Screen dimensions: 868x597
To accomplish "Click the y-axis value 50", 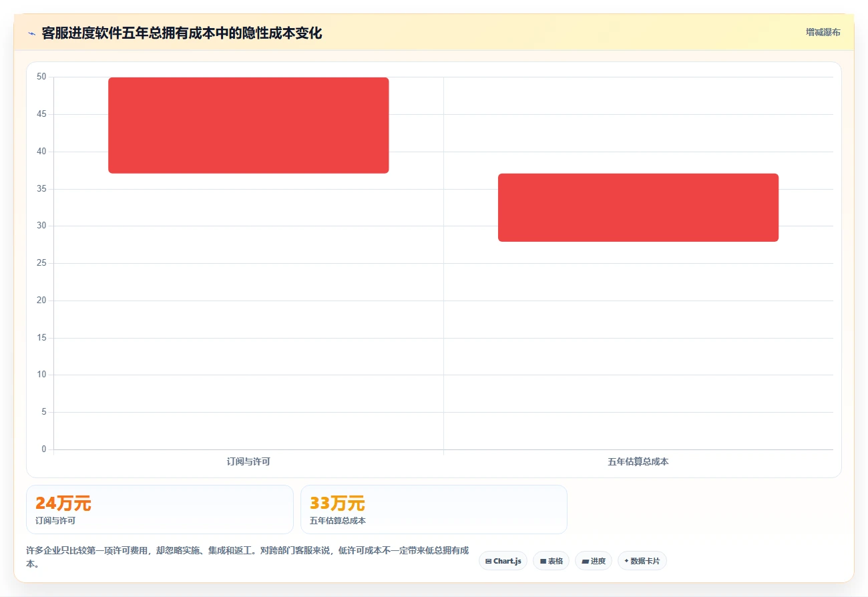I will (x=41, y=77).
